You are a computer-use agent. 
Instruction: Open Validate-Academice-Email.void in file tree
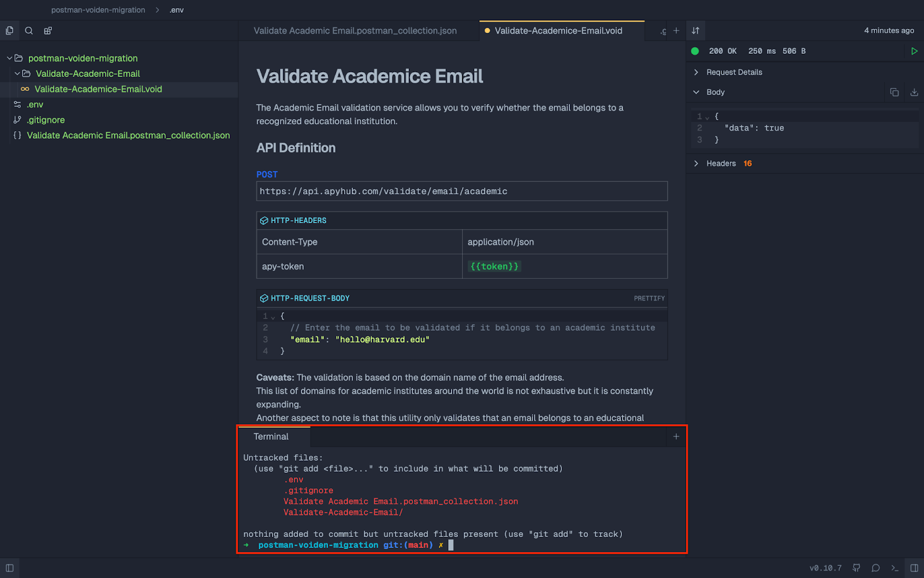(x=98, y=89)
